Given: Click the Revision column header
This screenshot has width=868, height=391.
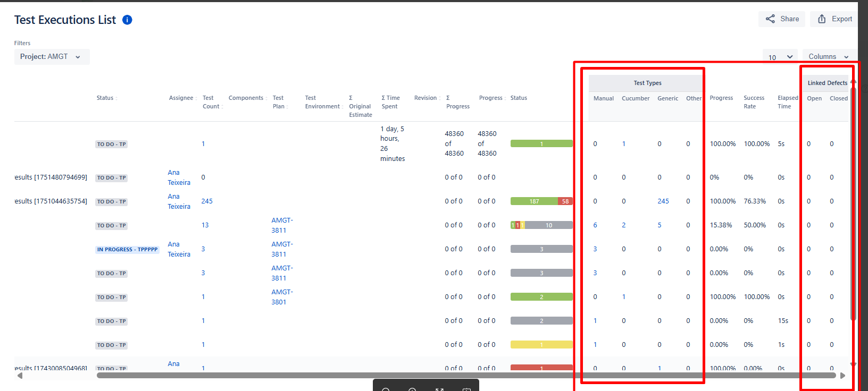Looking at the screenshot, I should click(425, 98).
